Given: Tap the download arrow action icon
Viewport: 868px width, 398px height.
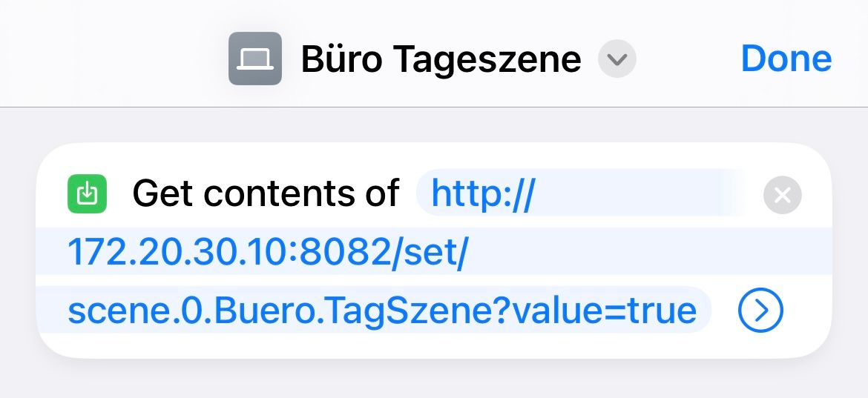Looking at the screenshot, I should coord(87,193).
